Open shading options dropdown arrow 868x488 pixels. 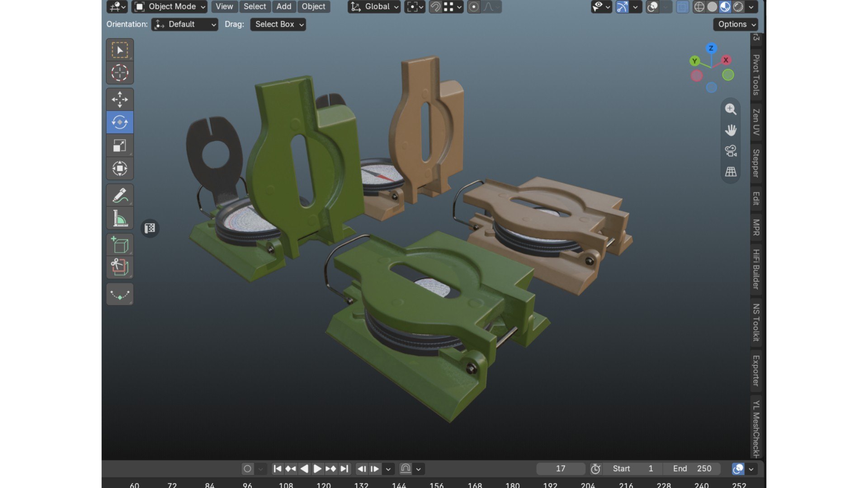(751, 7)
